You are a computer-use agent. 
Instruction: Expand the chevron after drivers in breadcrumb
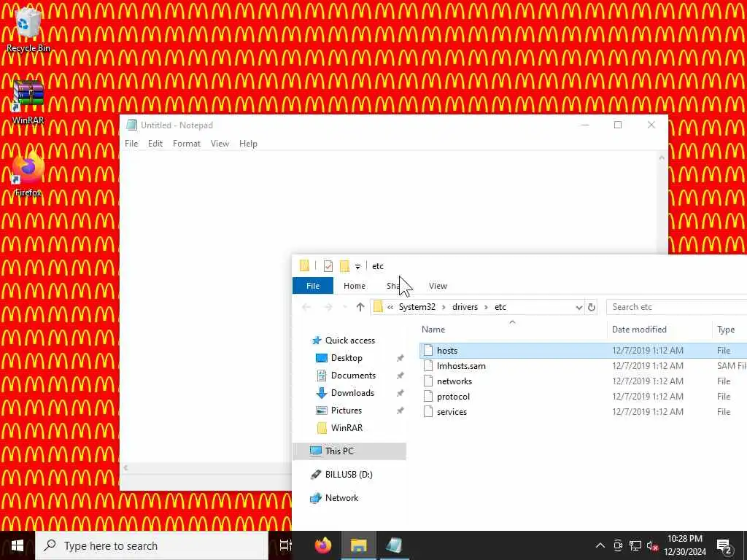point(486,307)
